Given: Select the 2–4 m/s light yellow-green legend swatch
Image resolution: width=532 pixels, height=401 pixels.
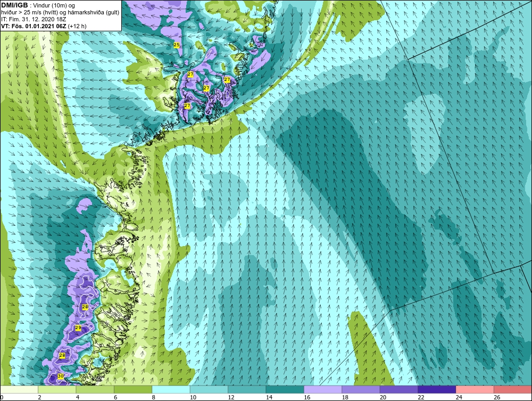Looking at the screenshot, I should [x=57, y=389].
